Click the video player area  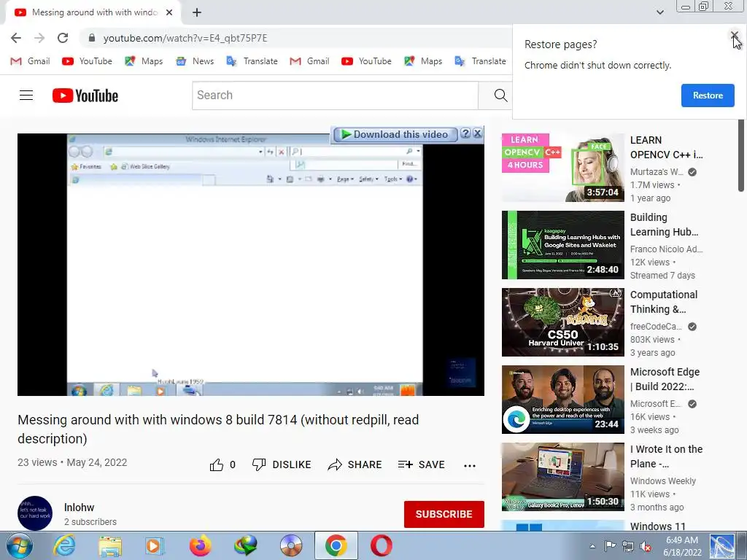(x=251, y=264)
